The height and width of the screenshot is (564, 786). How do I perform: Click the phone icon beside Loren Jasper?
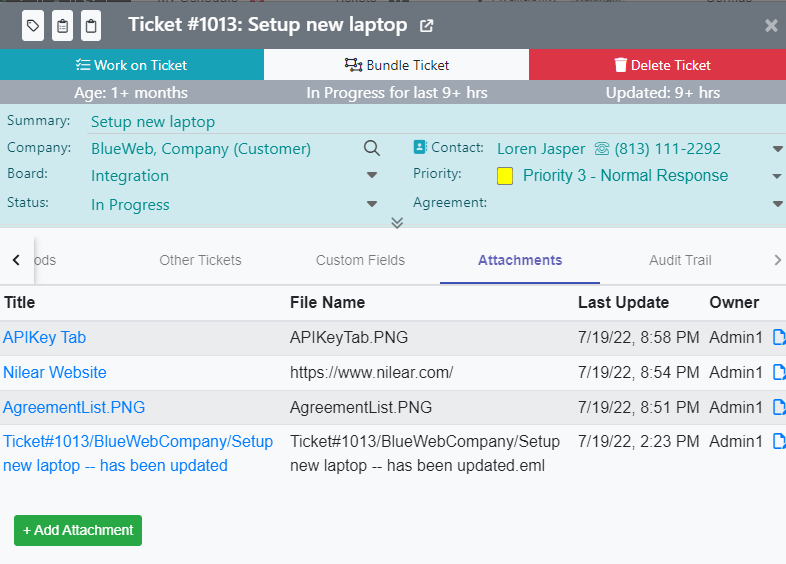click(x=602, y=149)
